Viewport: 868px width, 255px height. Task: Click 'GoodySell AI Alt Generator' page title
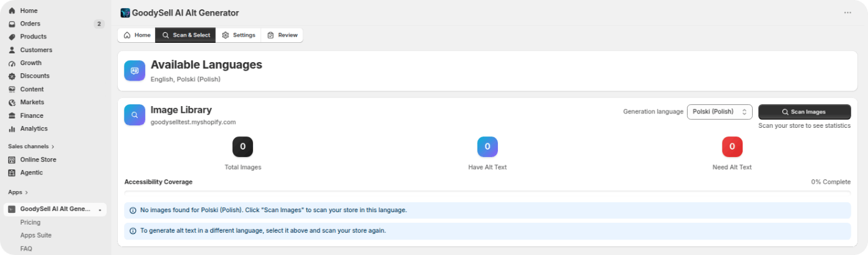[185, 12]
